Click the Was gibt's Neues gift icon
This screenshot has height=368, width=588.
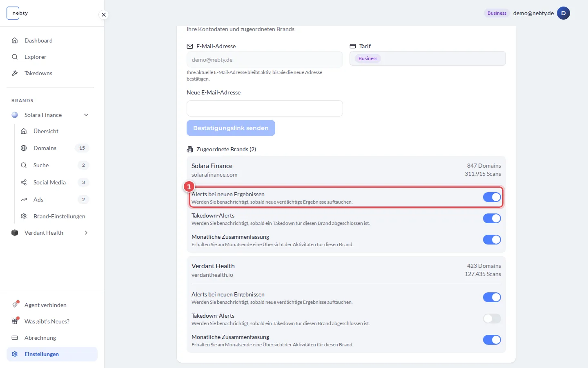tap(15, 321)
